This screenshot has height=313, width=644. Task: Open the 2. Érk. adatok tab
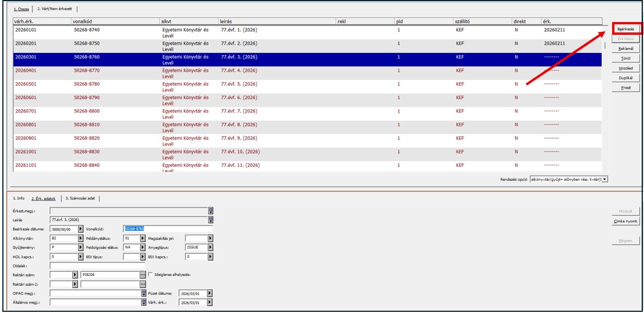pyautogui.click(x=44, y=198)
